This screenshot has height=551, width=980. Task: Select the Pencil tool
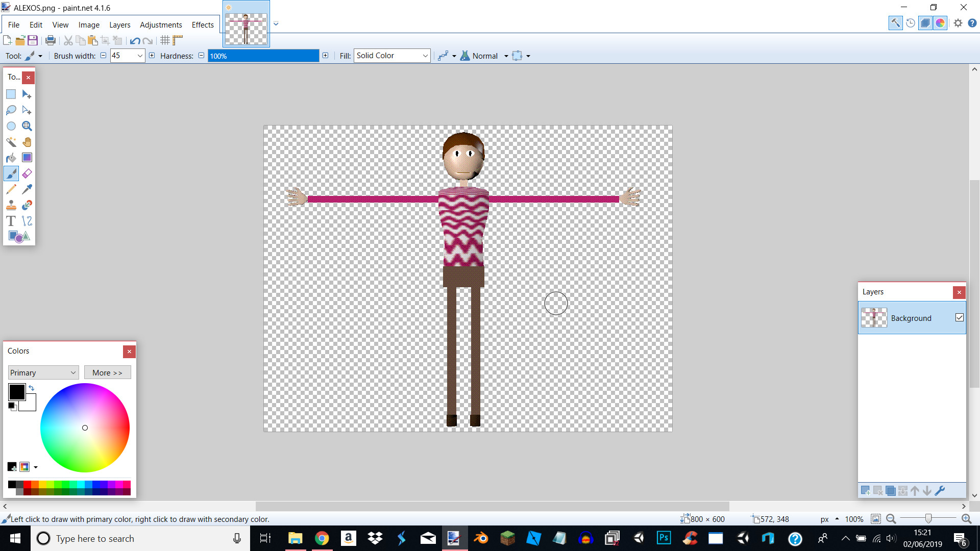click(11, 189)
